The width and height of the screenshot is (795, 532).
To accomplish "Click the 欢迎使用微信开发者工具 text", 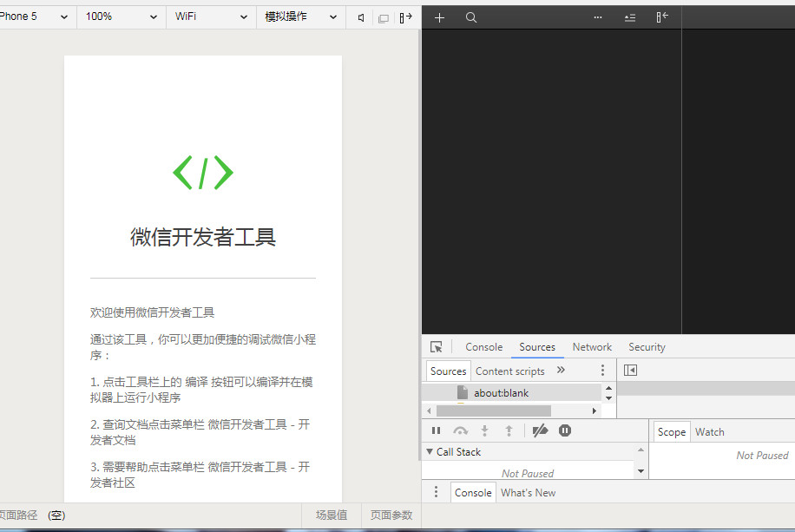I will click(x=152, y=312).
